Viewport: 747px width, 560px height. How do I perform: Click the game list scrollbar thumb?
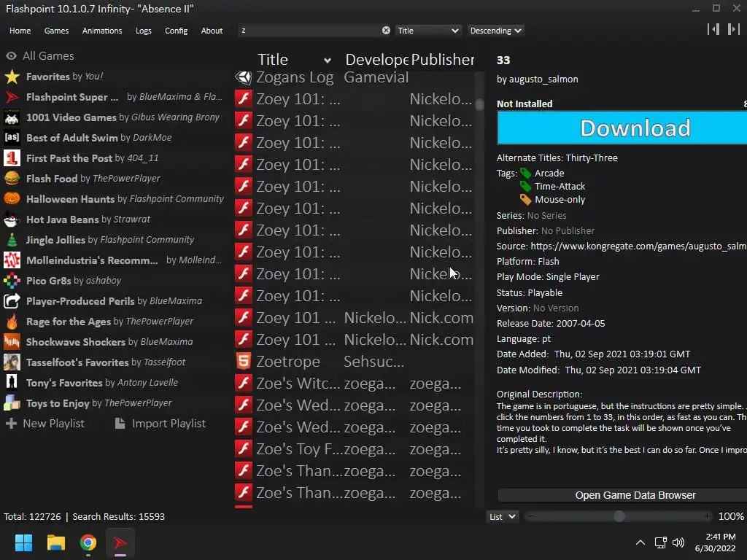click(x=479, y=104)
